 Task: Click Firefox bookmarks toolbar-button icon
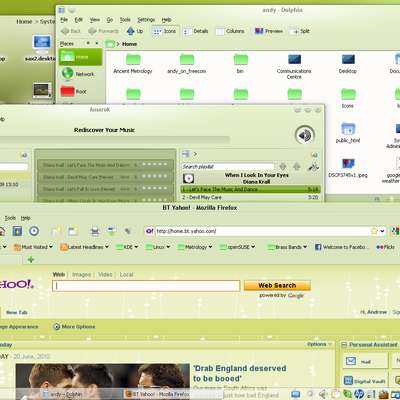(17, 231)
